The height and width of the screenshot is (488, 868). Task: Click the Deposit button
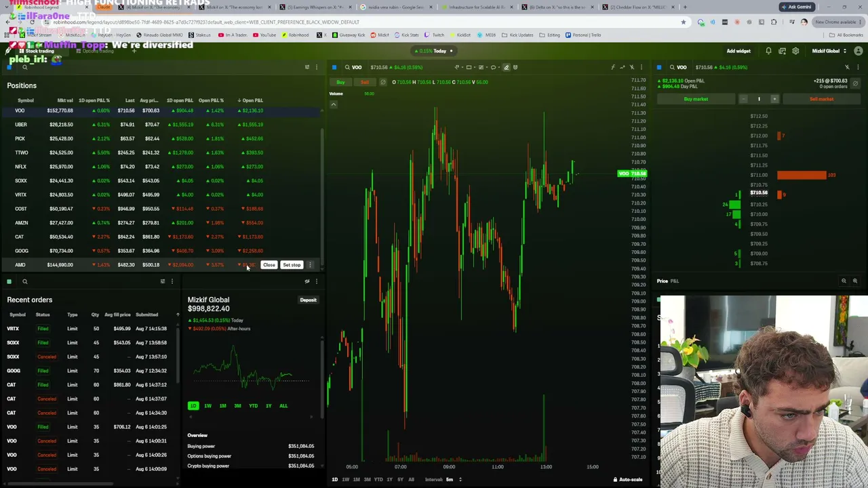tap(309, 300)
